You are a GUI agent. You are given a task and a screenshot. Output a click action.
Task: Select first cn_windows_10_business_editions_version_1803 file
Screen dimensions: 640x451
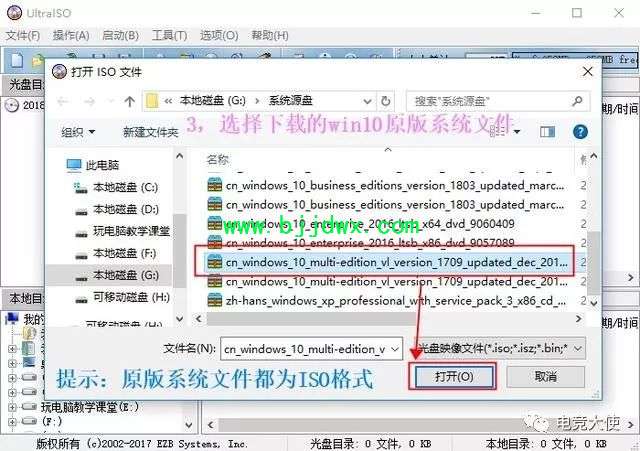[x=386, y=186]
